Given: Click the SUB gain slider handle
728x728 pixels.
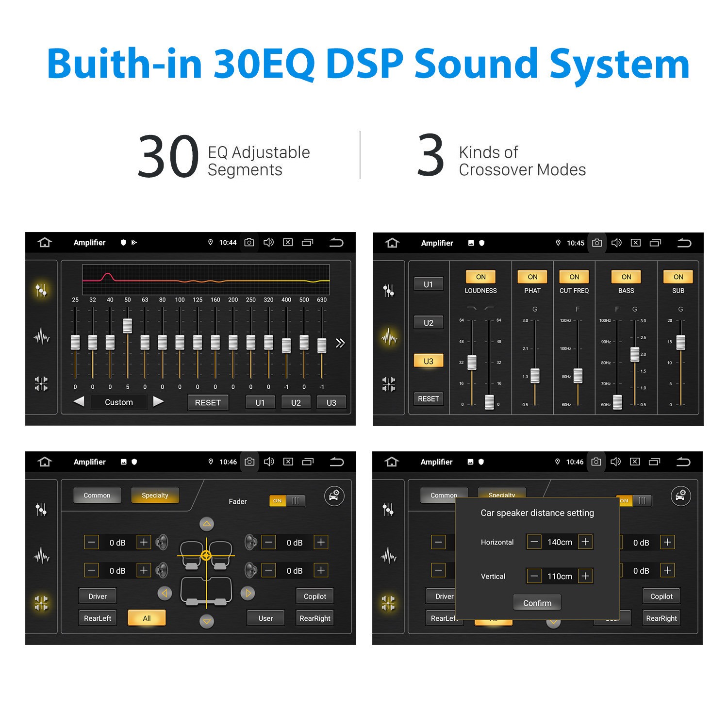Looking at the screenshot, I should [x=680, y=342].
